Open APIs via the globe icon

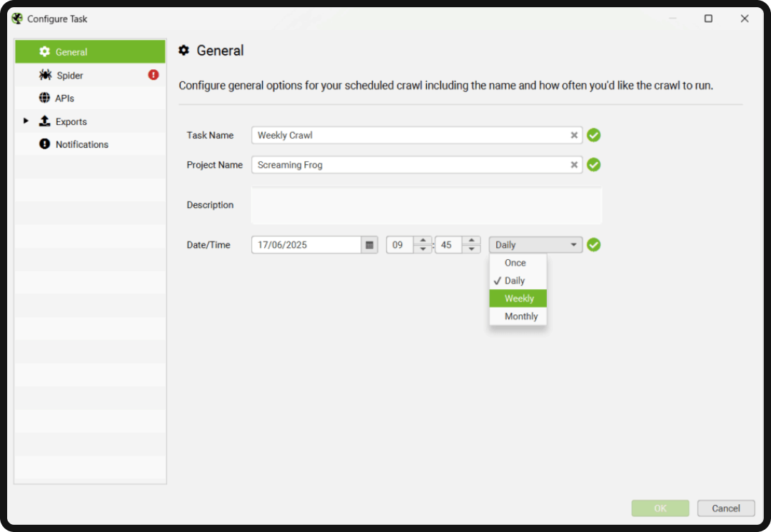44,98
